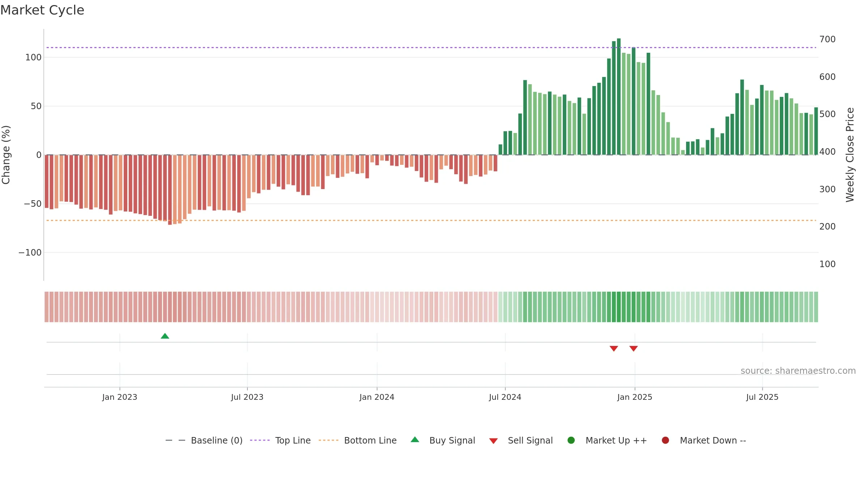Toggle the Baseline (0) legend entry
The width and height of the screenshot is (868, 488).
coord(204,440)
